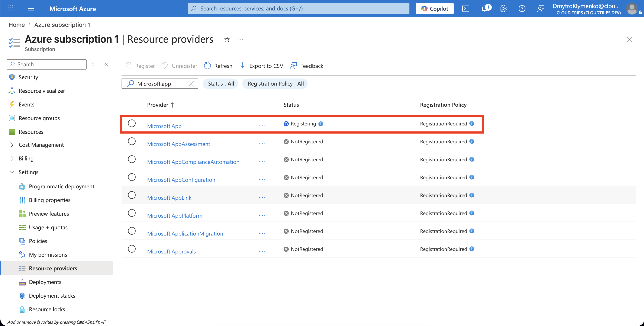The width and height of the screenshot is (644, 326).
Task: Select the Microsoft.Approvals radio button
Action: [132, 249]
